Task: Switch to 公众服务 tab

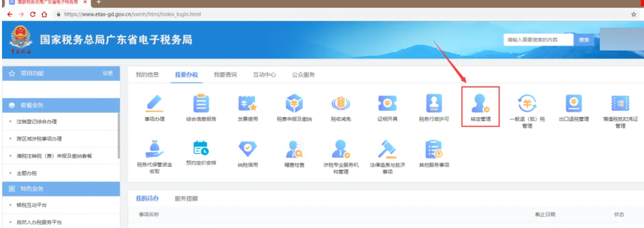Action: (x=303, y=75)
